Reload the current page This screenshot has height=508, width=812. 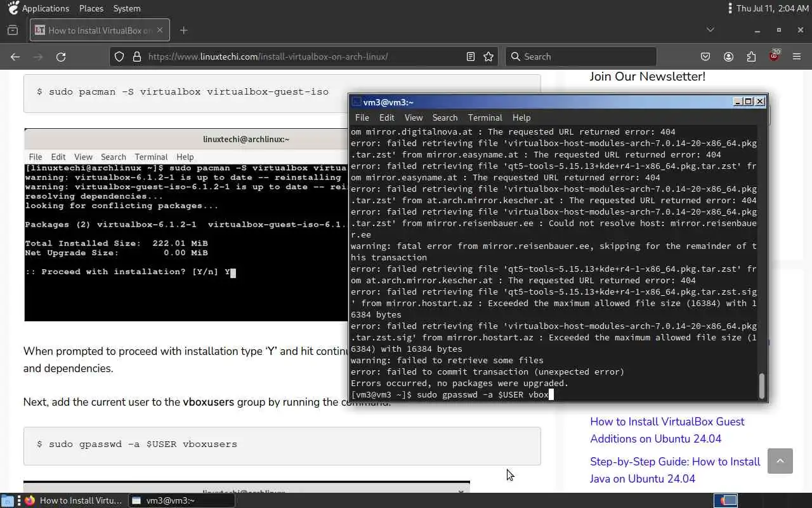[61, 57]
